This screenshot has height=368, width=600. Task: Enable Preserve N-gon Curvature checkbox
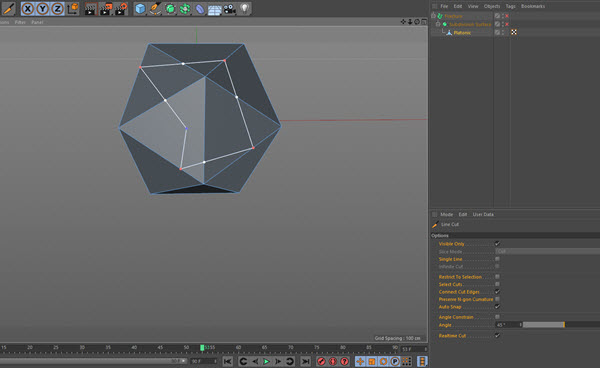[x=497, y=299]
